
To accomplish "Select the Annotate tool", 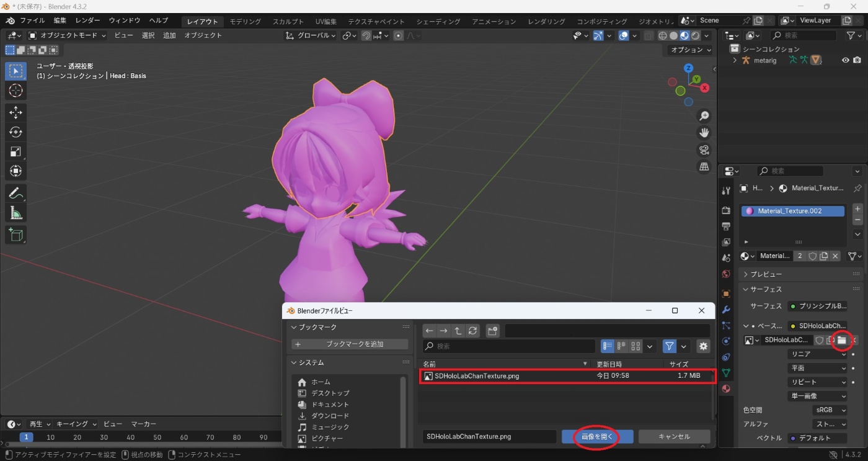I will pyautogui.click(x=16, y=194).
